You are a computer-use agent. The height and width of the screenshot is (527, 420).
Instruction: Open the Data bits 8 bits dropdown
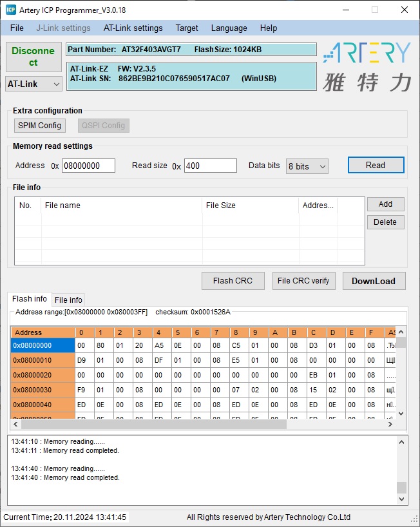click(x=307, y=166)
